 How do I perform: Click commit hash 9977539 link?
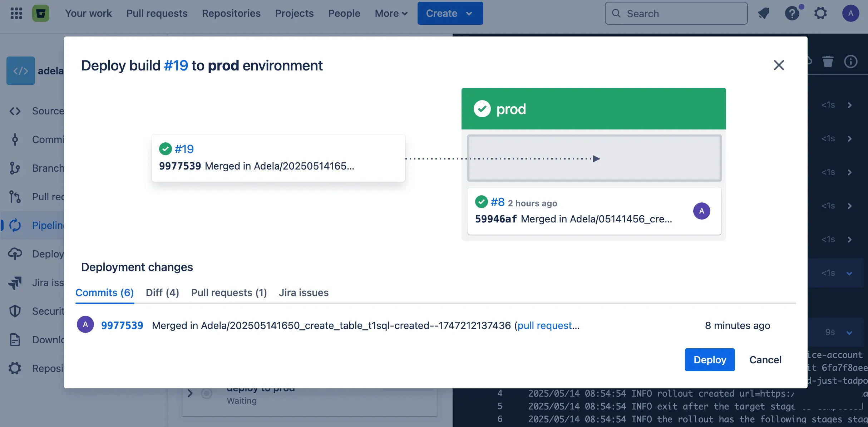coord(122,325)
